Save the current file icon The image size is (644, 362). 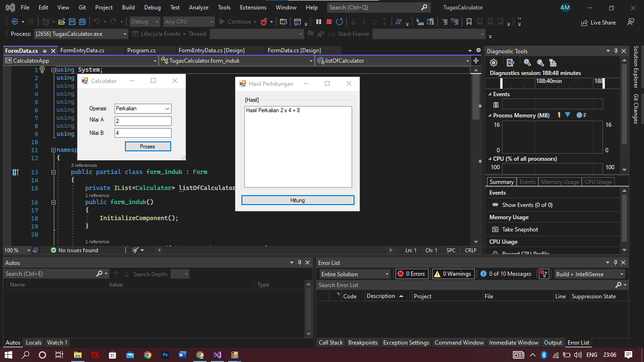72,22
